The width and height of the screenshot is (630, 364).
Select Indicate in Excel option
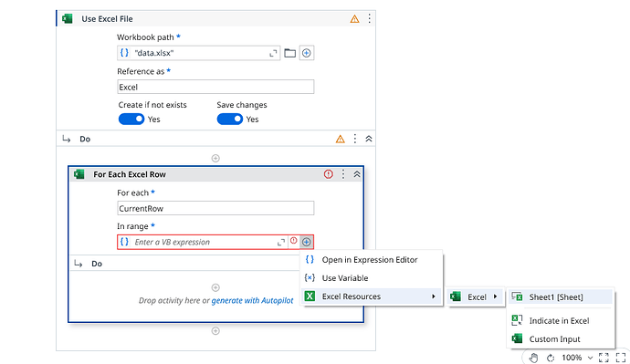[561, 320]
